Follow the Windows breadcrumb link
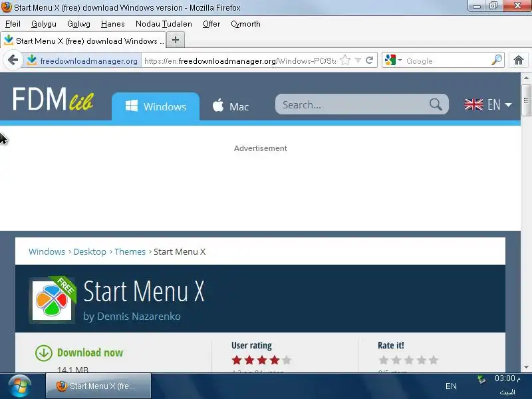The width and height of the screenshot is (532, 399). [47, 252]
